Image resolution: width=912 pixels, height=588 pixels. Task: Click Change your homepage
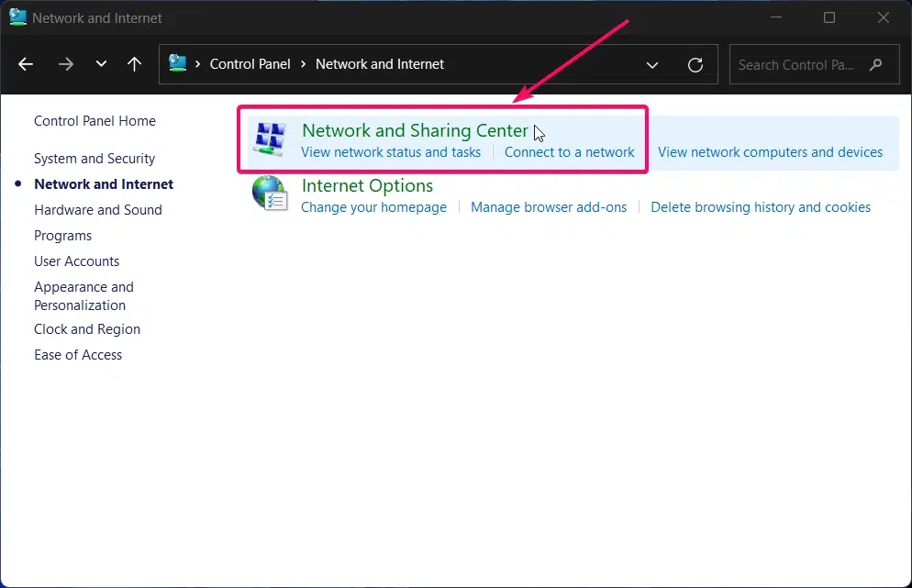click(373, 207)
